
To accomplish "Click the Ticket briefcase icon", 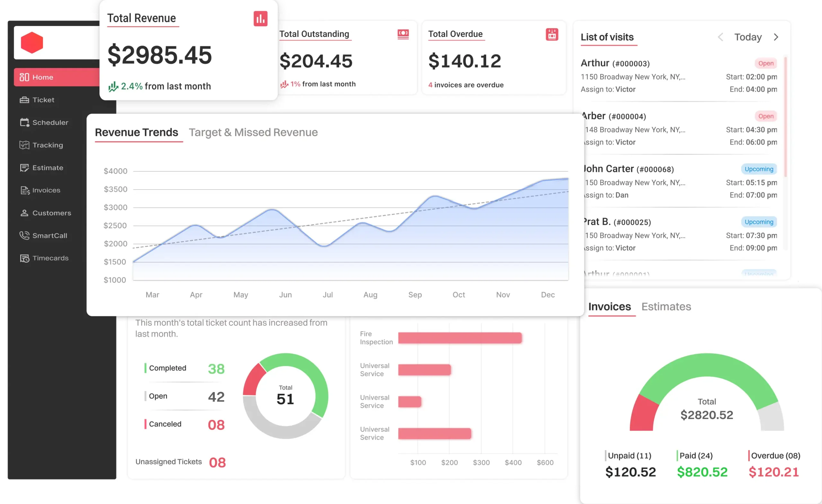I will (24, 100).
